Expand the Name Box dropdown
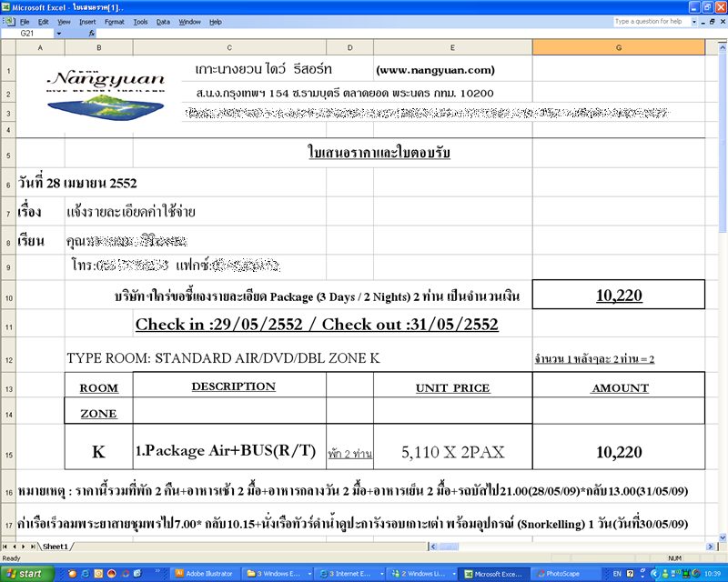This screenshot has width=728, height=582. (x=59, y=34)
